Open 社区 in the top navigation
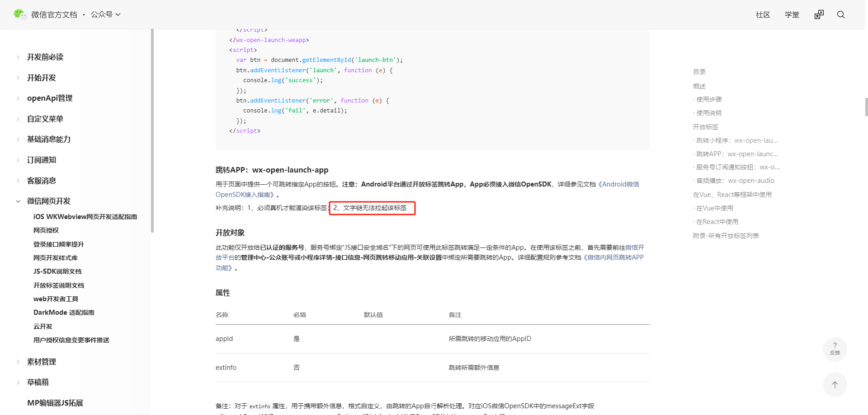The height and width of the screenshot is (415, 868). [x=763, y=14]
